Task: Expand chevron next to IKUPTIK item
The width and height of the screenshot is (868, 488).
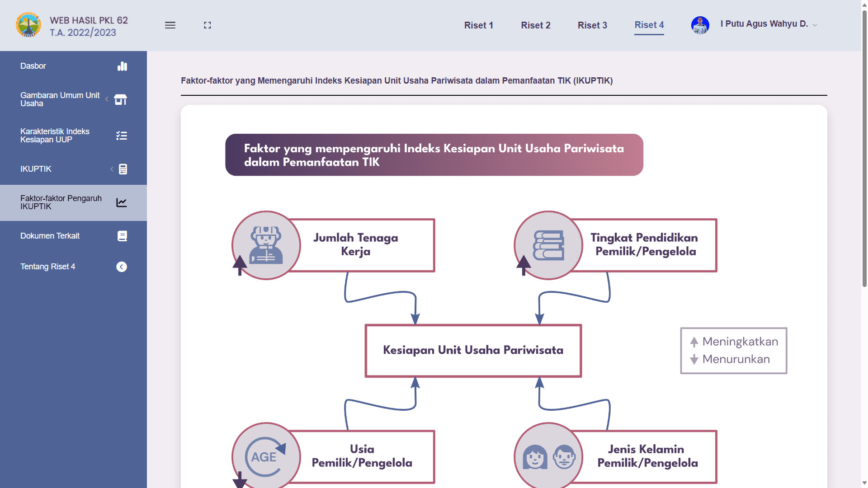Action: click(x=112, y=169)
